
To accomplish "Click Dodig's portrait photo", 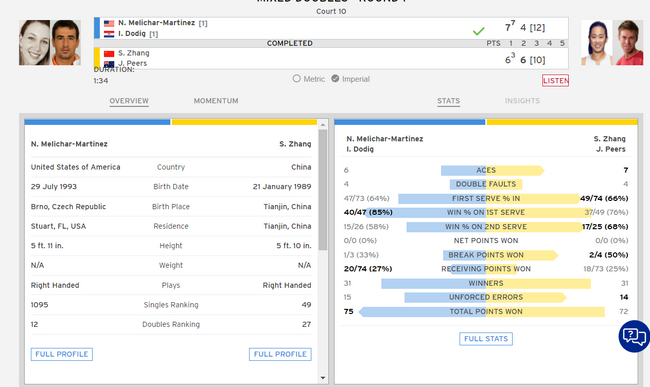I will tap(66, 42).
